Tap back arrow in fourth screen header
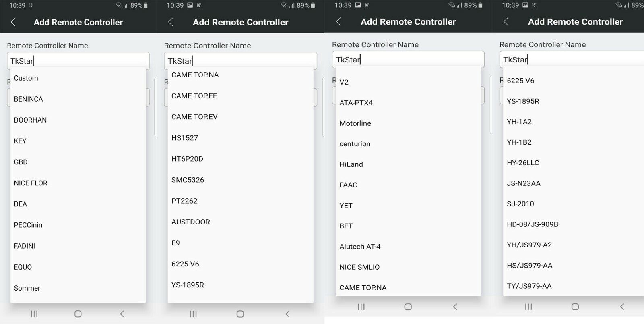Viewport: 644px width, 324px height. (x=506, y=21)
